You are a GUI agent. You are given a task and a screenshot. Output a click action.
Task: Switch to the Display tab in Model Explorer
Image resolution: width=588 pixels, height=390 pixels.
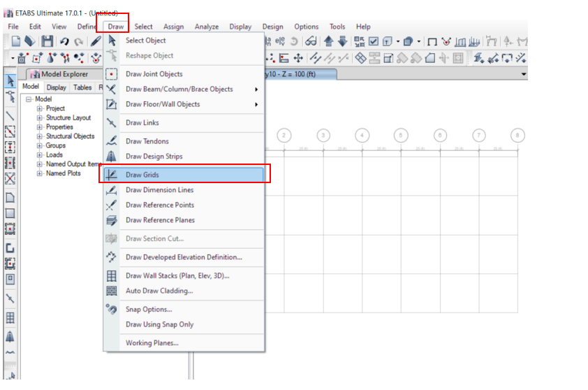[57, 87]
